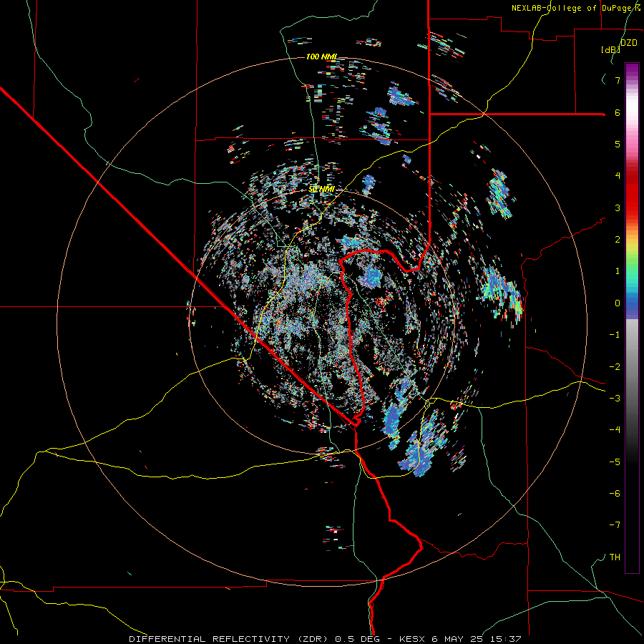Click the '0' value on the color scale
The image size is (644, 644).
618,303
